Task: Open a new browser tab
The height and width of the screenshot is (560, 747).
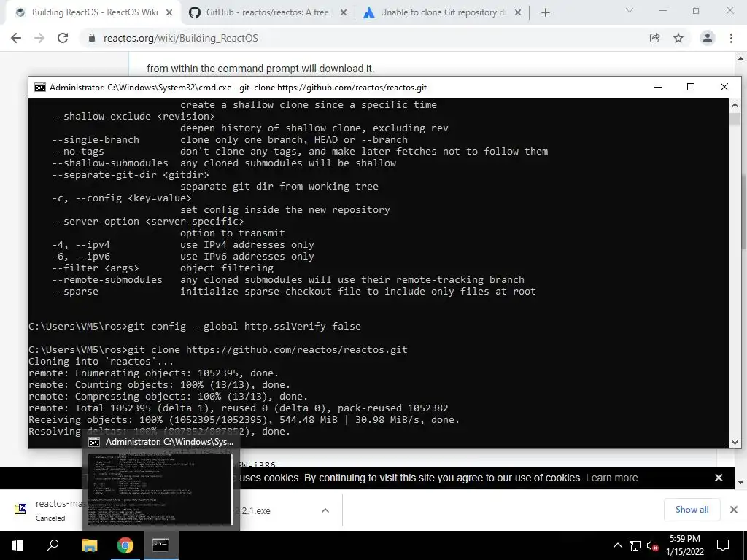Action: click(x=546, y=13)
